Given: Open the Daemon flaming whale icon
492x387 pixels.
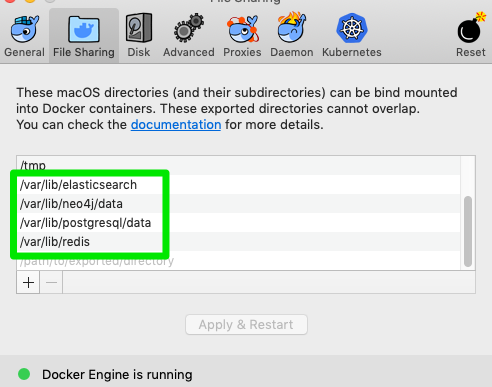Looking at the screenshot, I should coord(292,28).
